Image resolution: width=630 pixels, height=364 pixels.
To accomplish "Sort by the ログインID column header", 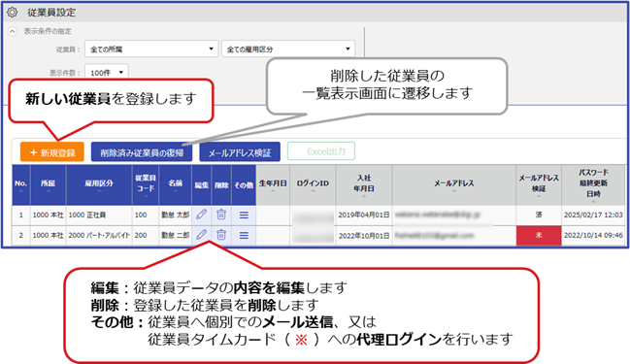I will (x=313, y=184).
